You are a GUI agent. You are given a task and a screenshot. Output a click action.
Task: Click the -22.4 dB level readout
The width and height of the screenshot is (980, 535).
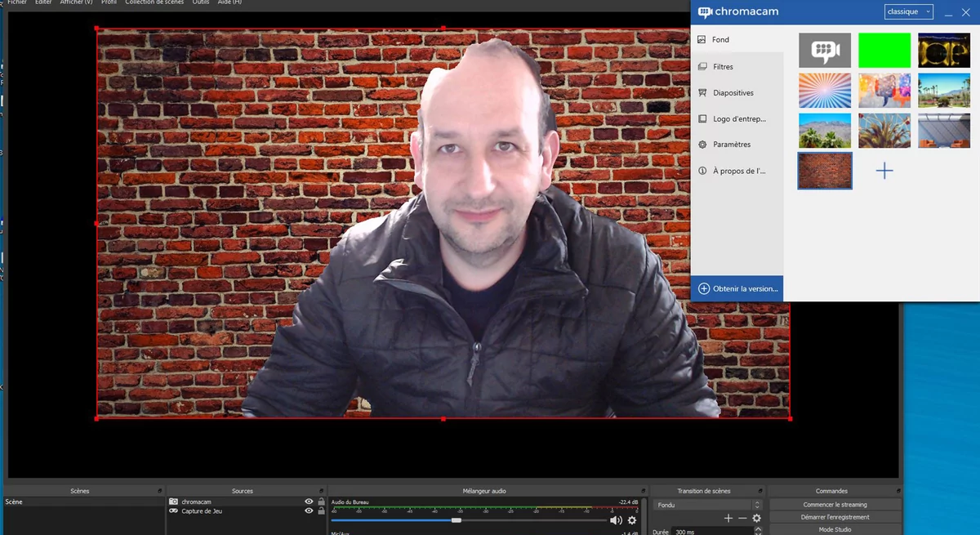click(629, 502)
